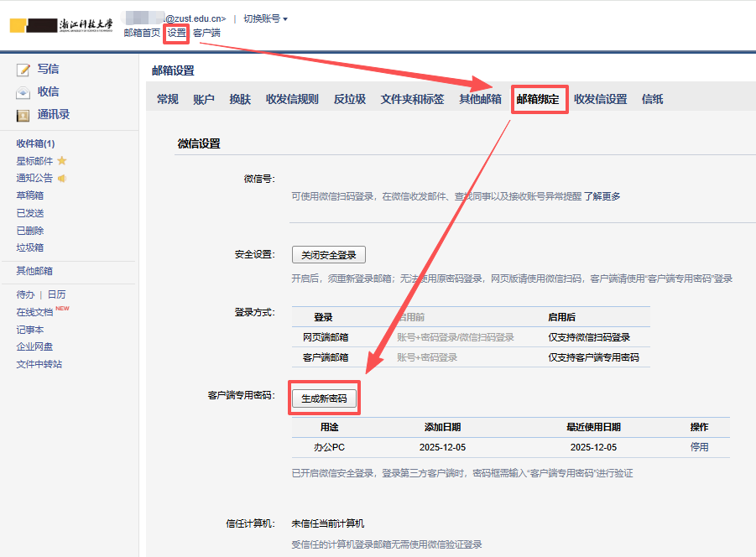756x557 pixels.
Task: Click the receive mail (收信) icon
Action: [x=23, y=92]
